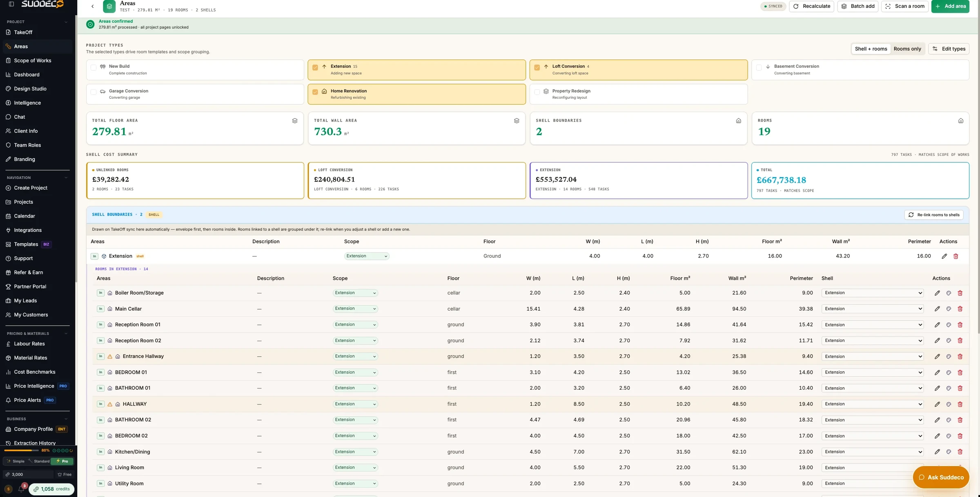Click the Add area button
The height and width of the screenshot is (497, 980).
[x=950, y=6]
